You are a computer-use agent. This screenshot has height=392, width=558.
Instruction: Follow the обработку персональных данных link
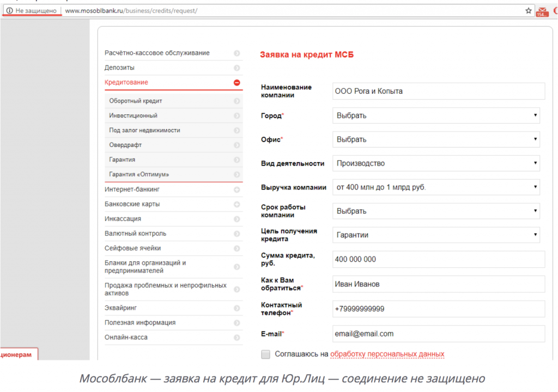[387, 354]
